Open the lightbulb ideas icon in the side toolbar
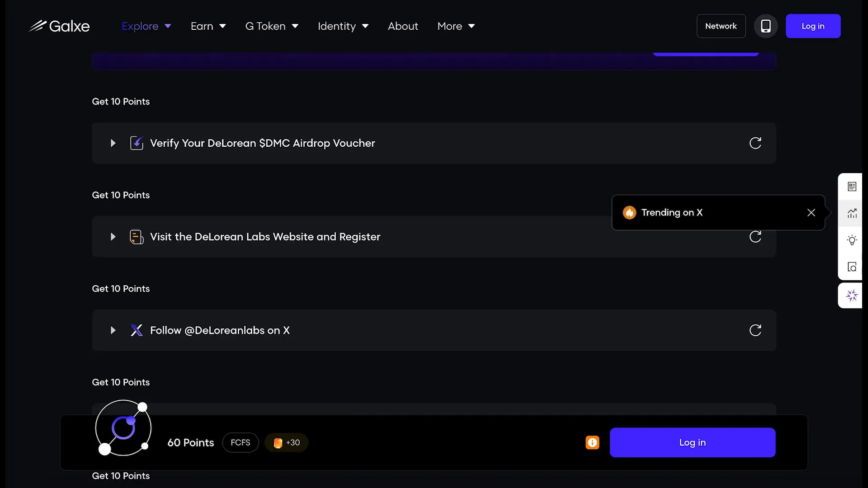This screenshot has height=488, width=868. coord(852,240)
